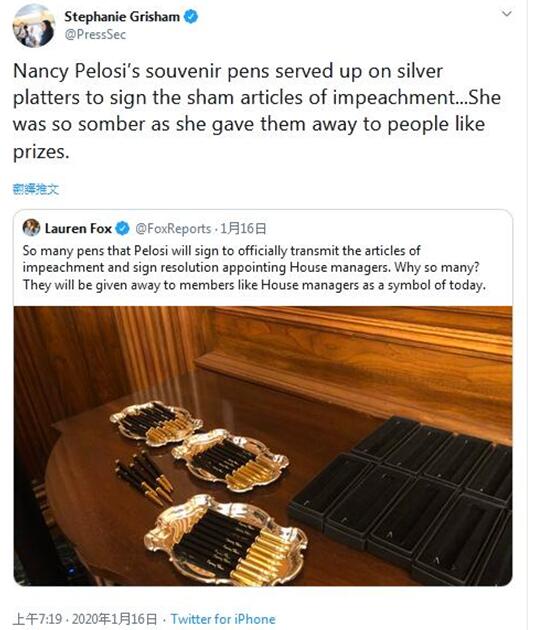The height and width of the screenshot is (630, 533).
Task: Translate the tweet via the Chinese link
Action: pyautogui.click(x=36, y=189)
